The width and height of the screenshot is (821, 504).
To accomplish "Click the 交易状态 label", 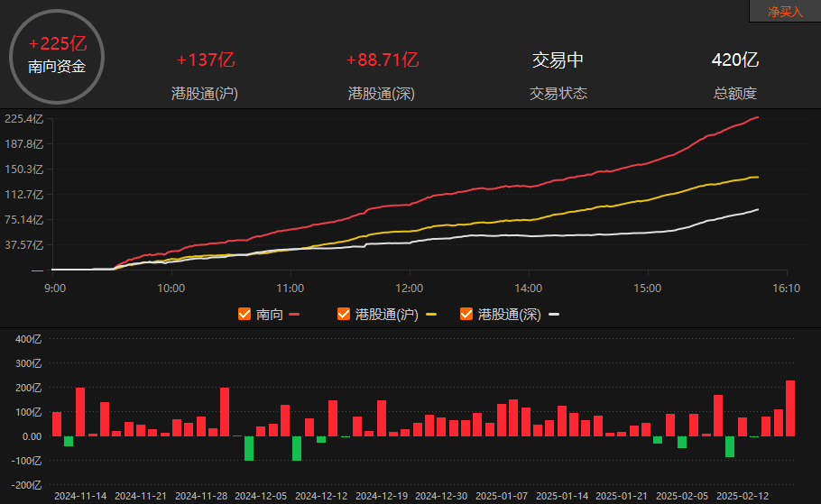I will (x=558, y=94).
